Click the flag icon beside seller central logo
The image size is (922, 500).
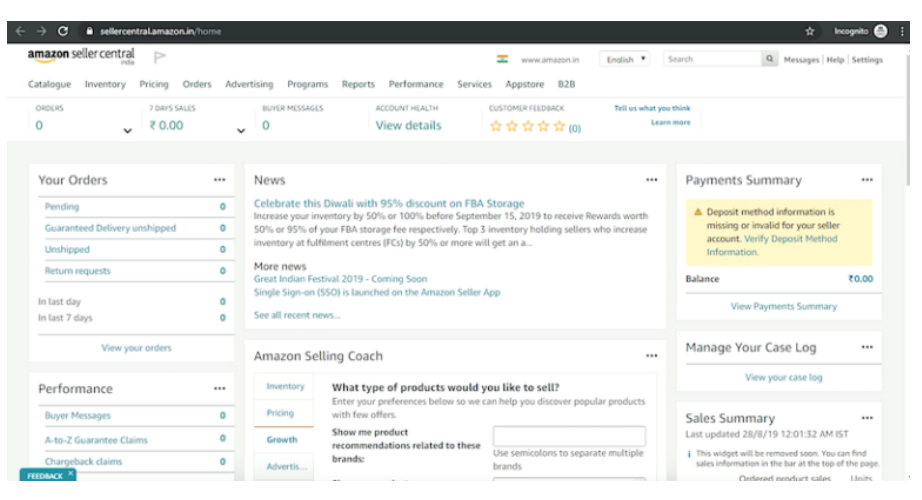click(x=160, y=58)
